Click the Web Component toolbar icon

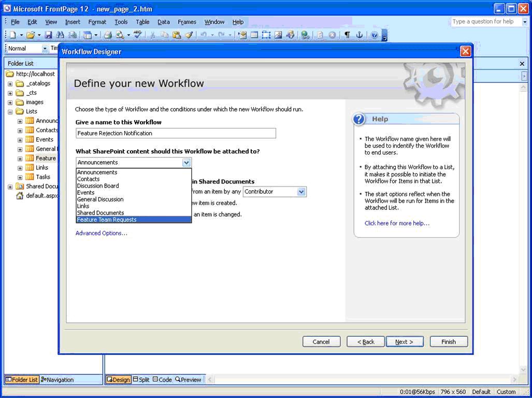click(242, 35)
